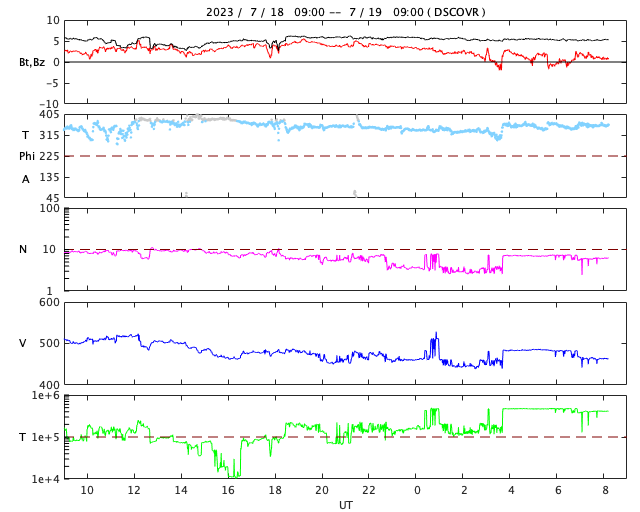Click the 'N' density axis label
The image size is (640, 512).
coord(23,249)
